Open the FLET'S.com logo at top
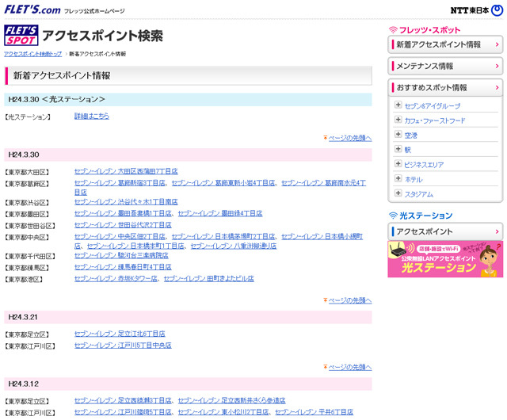 (x=32, y=10)
